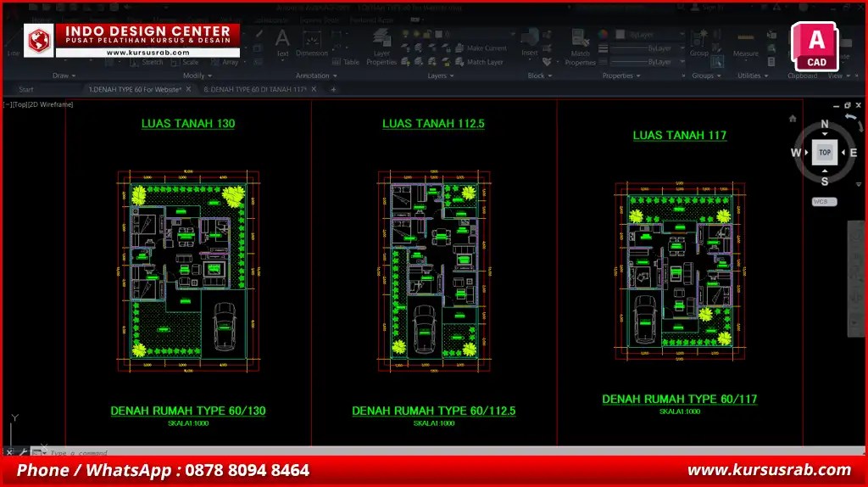Viewport: 868px width, 487px height.
Task: Click the Sign In user icon
Action: pyautogui.click(x=695, y=8)
